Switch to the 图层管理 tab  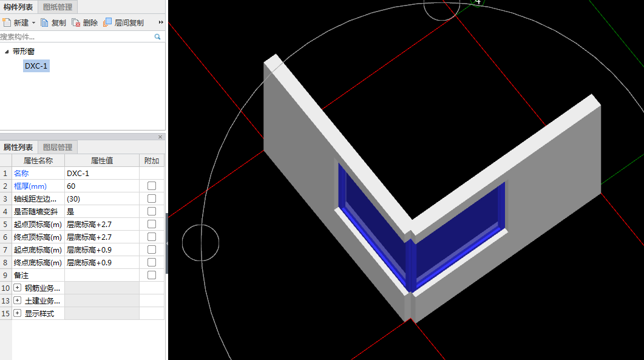pyautogui.click(x=58, y=147)
